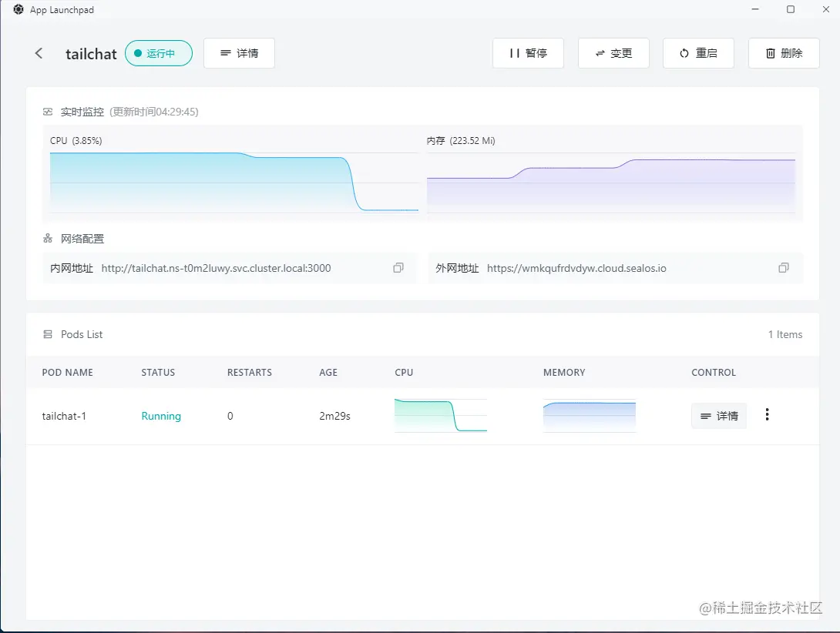
Task: Click the tailchat-1 memory mini chart
Action: 590,416
